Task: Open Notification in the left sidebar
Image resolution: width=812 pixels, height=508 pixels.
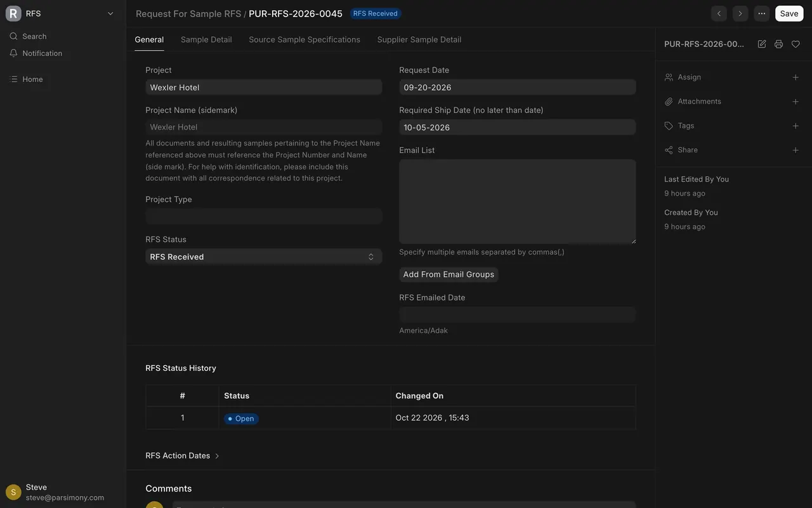Action: [42, 53]
